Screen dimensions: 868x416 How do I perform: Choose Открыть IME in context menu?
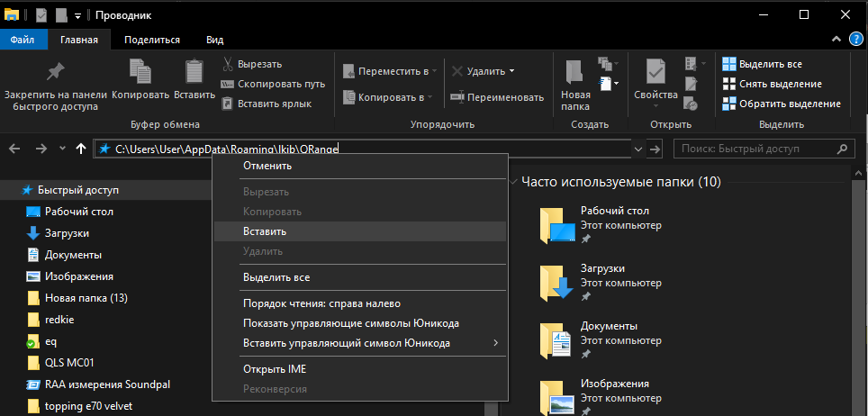click(x=360, y=369)
